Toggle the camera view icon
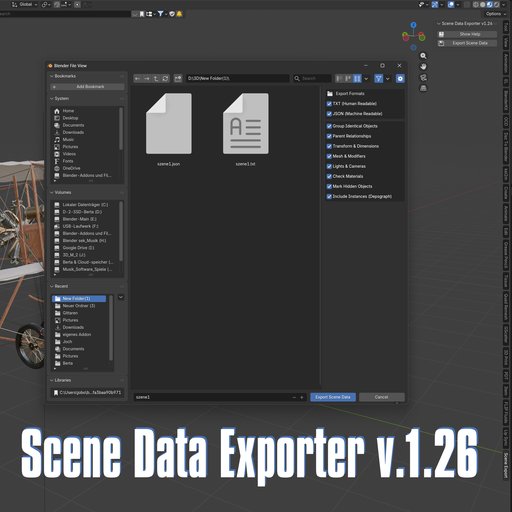The image size is (512, 512). [x=423, y=78]
